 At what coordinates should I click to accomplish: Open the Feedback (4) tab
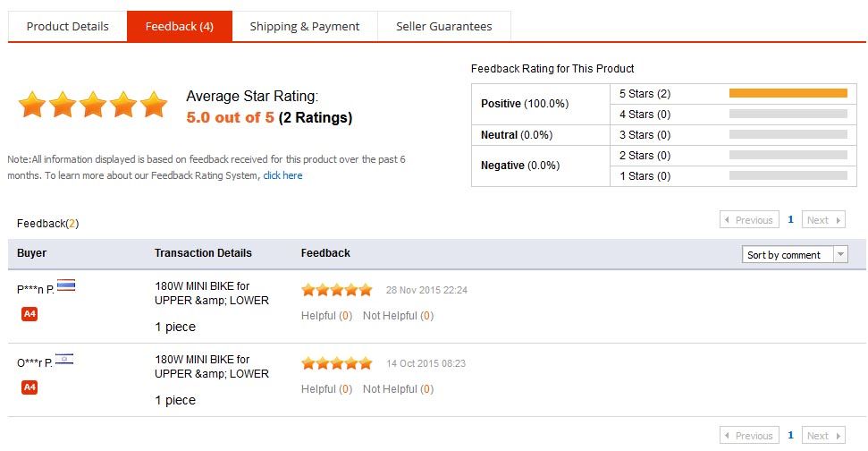(x=180, y=26)
